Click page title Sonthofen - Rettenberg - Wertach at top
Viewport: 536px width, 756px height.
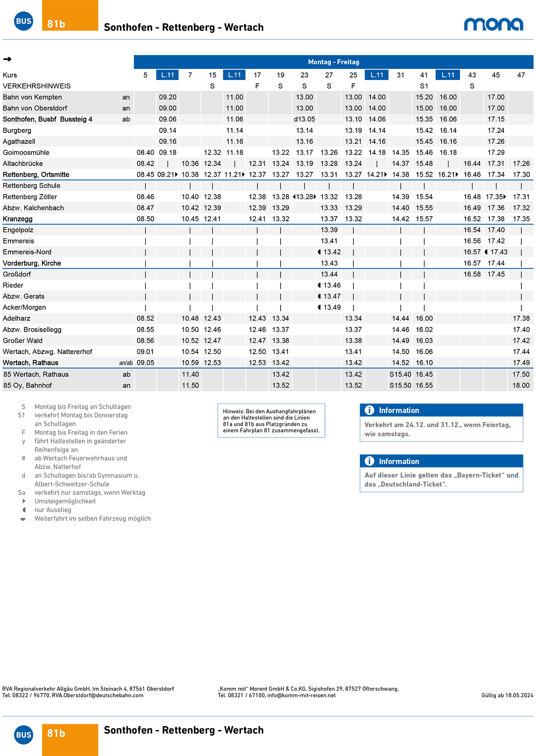pos(184,27)
